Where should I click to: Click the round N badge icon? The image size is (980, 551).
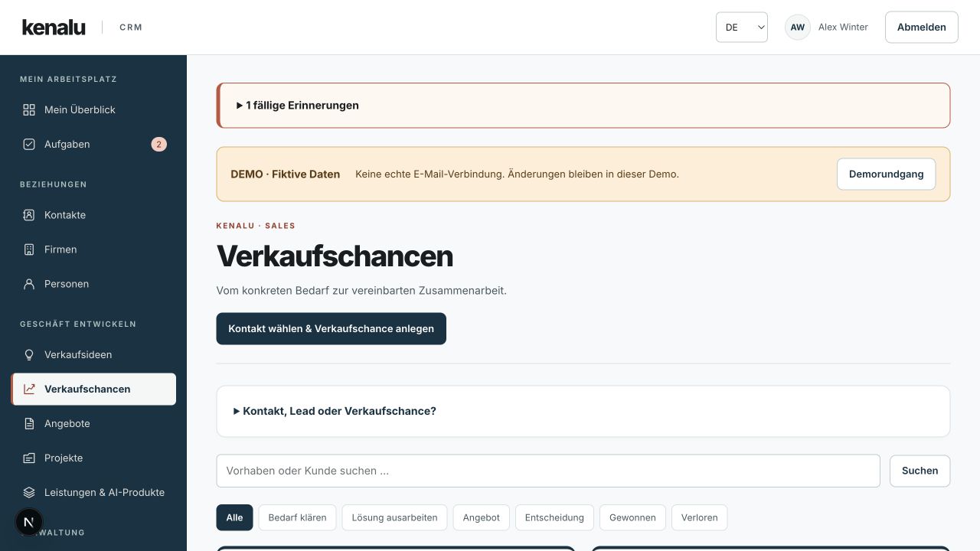click(x=29, y=522)
